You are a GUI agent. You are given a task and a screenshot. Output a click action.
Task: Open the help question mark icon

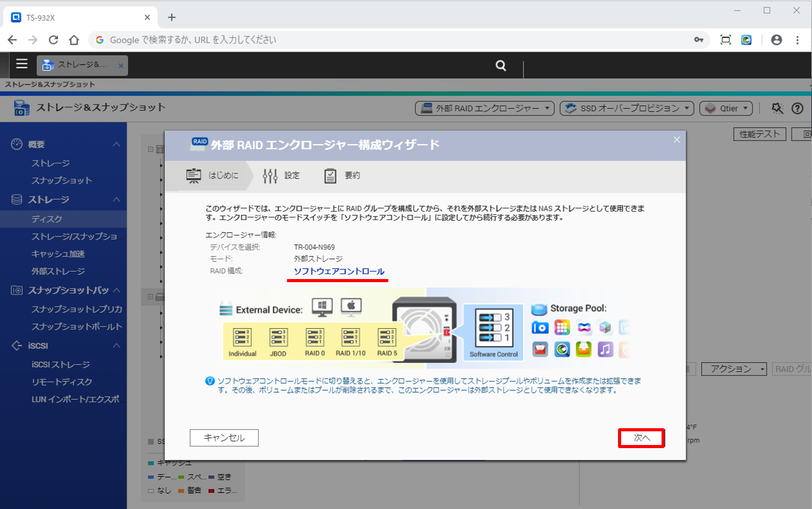coord(798,108)
